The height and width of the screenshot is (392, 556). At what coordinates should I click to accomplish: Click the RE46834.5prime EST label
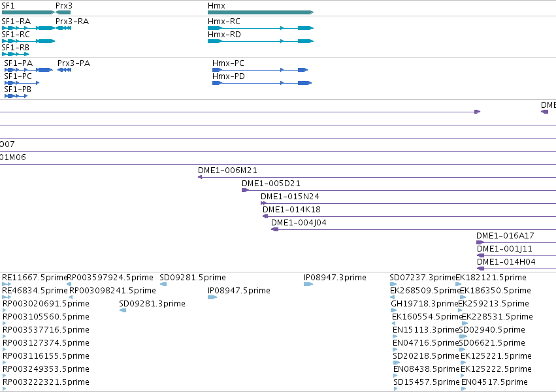(x=35, y=291)
